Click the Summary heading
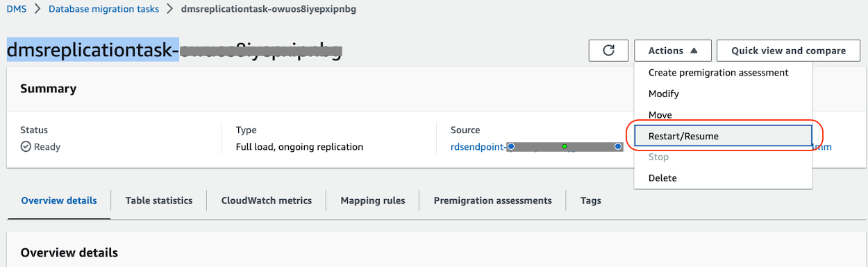Viewport: 868px width, 267px height. [49, 89]
